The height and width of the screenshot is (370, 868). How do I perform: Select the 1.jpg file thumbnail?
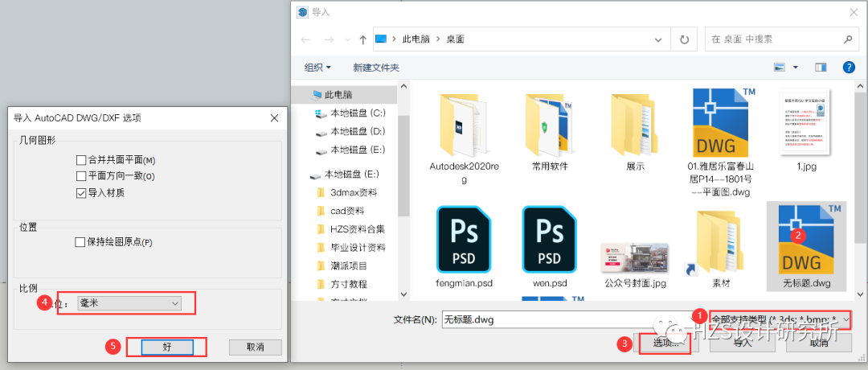click(x=806, y=121)
